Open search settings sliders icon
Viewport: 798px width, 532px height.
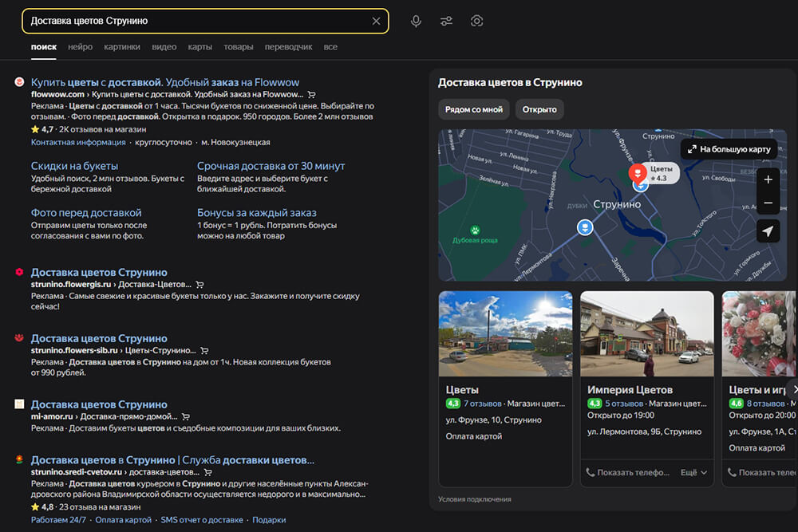point(446,21)
